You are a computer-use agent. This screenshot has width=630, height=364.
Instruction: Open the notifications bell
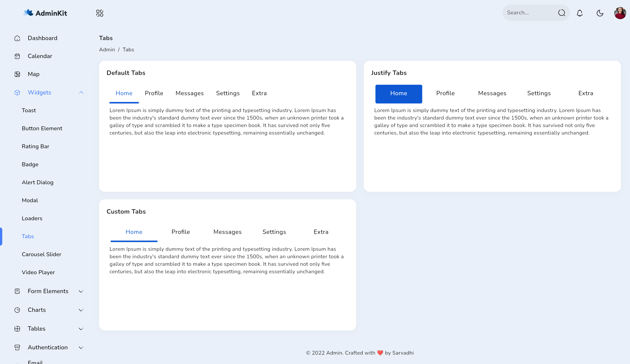(580, 13)
